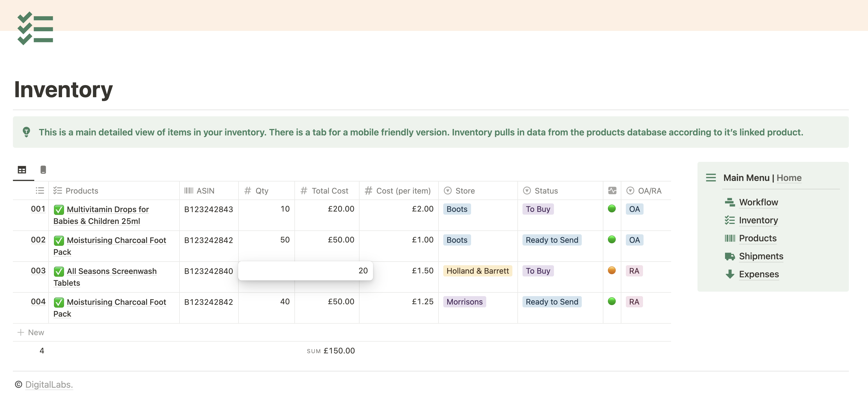Open the hamburger menu beside Main Menu
This screenshot has width=868, height=413.
click(x=711, y=178)
